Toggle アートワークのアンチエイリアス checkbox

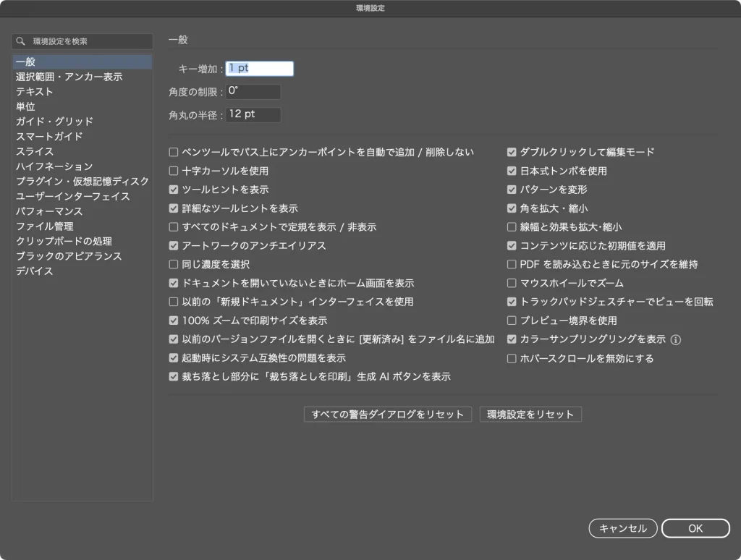point(174,246)
